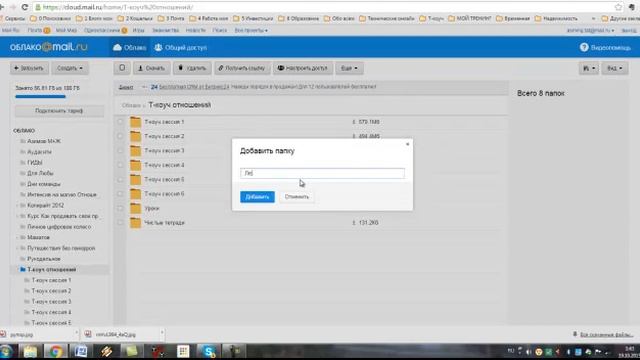
Task: Click Удалить trash toolbar button
Action: click(192, 68)
